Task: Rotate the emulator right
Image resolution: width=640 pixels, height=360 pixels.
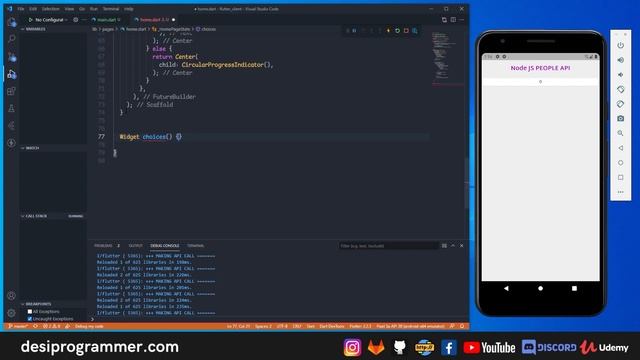Action: coord(620,104)
